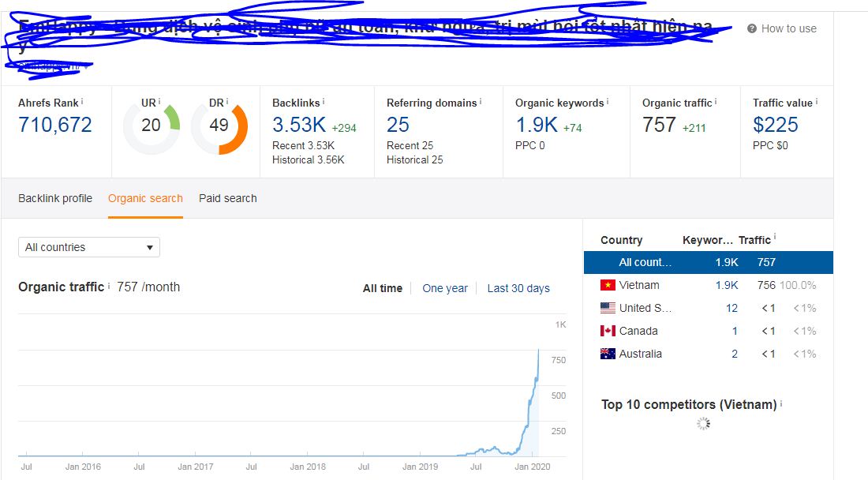Click the 757 /month text above the chart
This screenshot has width=868, height=480.
point(148,287)
